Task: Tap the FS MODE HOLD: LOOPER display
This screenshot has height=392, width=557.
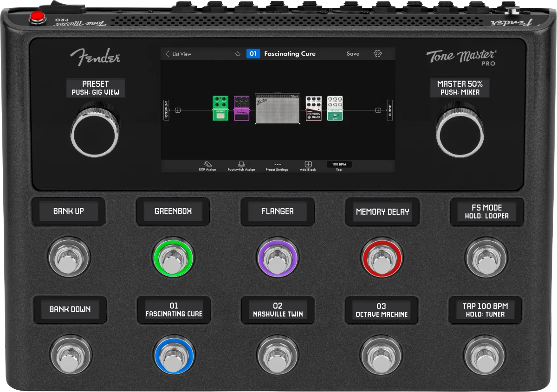Action: 487,212
